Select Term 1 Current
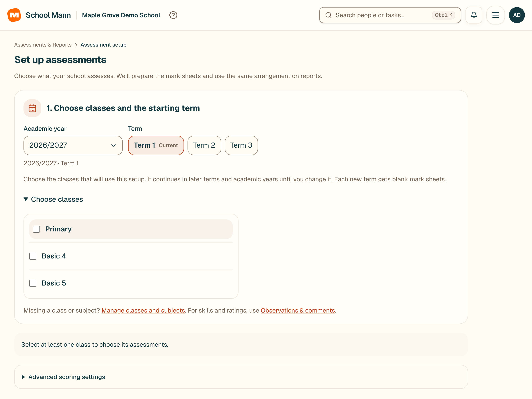Screen dimensions: 532x399 [x=156, y=145]
